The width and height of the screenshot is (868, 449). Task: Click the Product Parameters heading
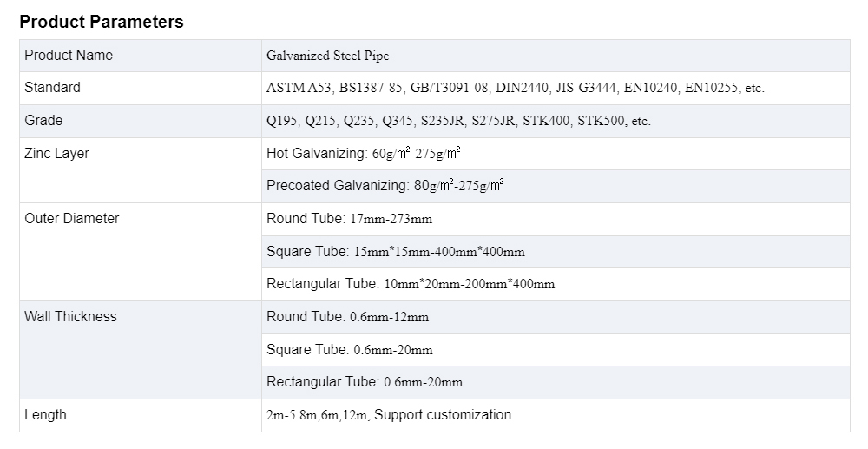click(x=102, y=23)
